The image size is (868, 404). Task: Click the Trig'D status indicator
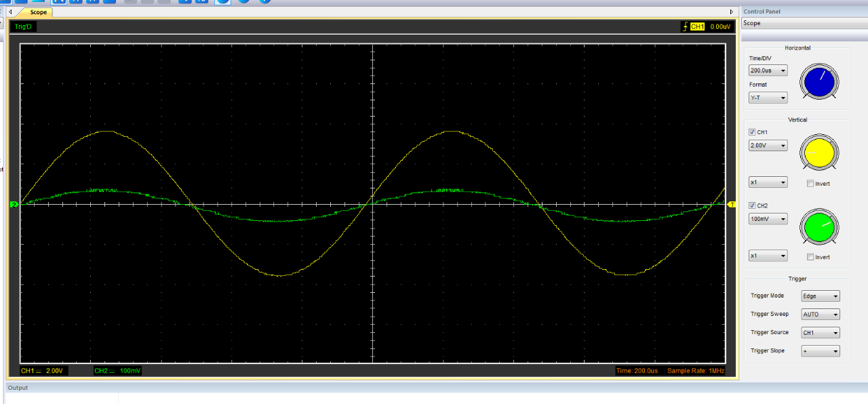click(x=23, y=26)
